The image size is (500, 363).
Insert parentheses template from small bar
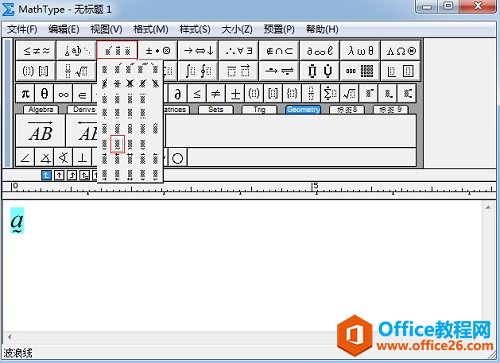click(254, 94)
